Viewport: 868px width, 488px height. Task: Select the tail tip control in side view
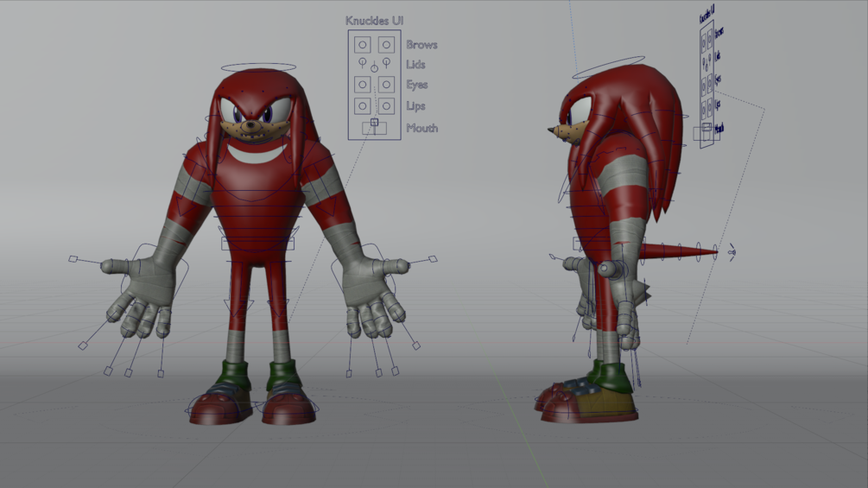click(x=732, y=252)
